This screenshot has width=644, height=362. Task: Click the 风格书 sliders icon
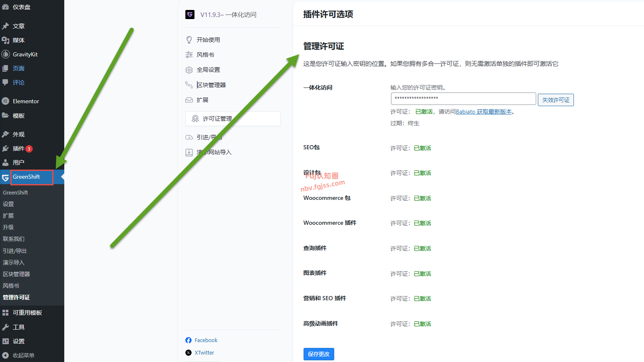point(189,55)
